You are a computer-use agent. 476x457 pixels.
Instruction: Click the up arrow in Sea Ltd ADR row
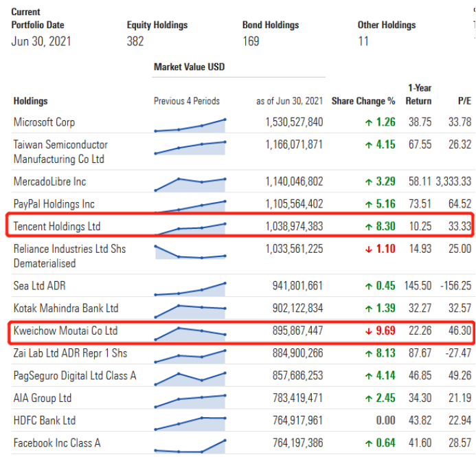tap(368, 286)
